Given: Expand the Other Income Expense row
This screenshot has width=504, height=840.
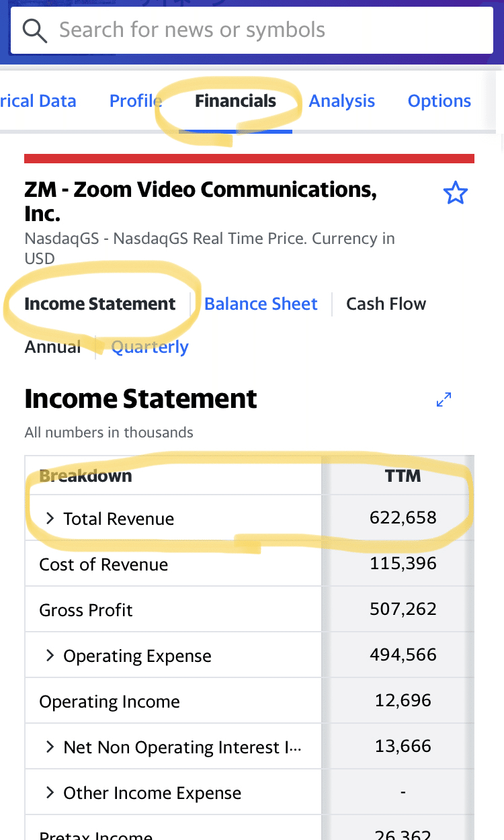Looking at the screenshot, I should click(x=49, y=792).
